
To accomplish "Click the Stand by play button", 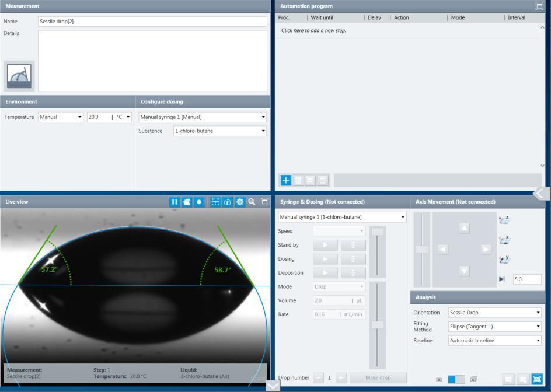I will click(x=325, y=245).
